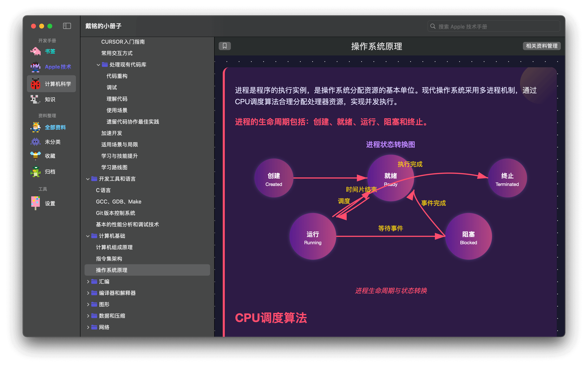
Task: Click the 收藏 bee icon
Action: [x=36, y=156]
